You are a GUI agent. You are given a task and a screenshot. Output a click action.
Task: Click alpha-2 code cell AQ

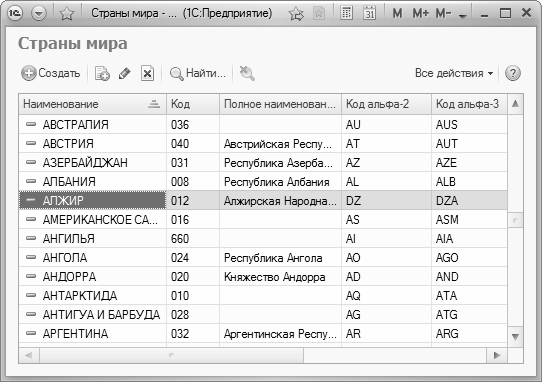click(386, 296)
